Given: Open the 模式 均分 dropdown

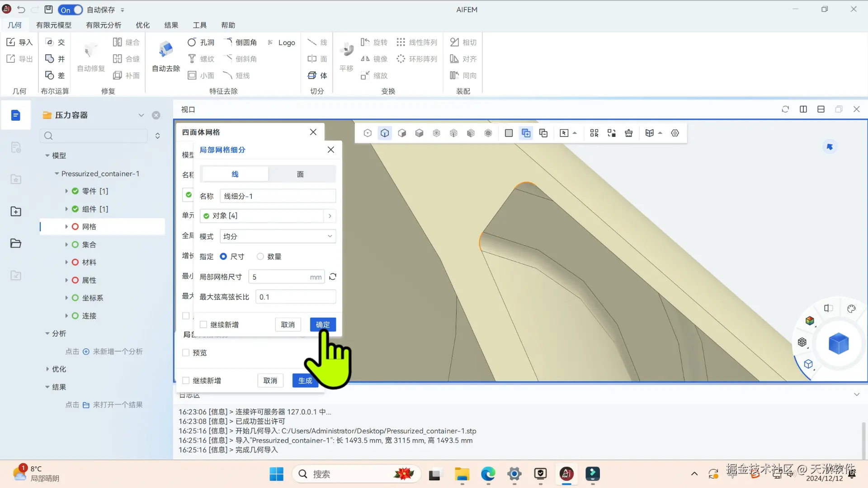Looking at the screenshot, I should tap(278, 236).
